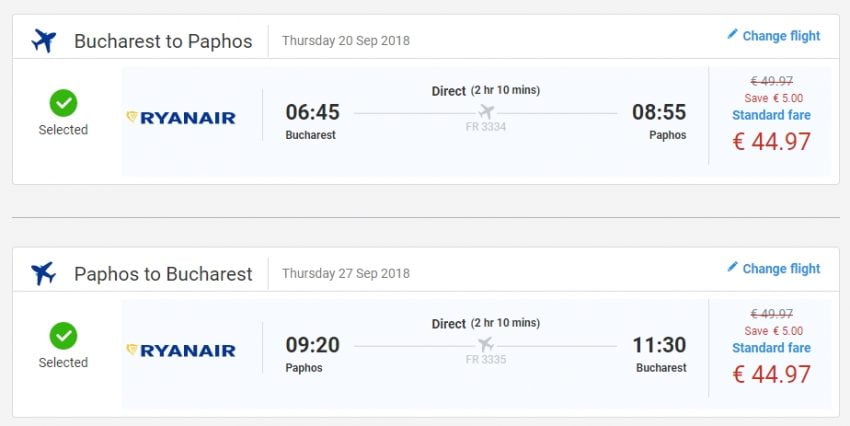Click the Ryanair logo on the return flight
850x426 pixels.
181,351
